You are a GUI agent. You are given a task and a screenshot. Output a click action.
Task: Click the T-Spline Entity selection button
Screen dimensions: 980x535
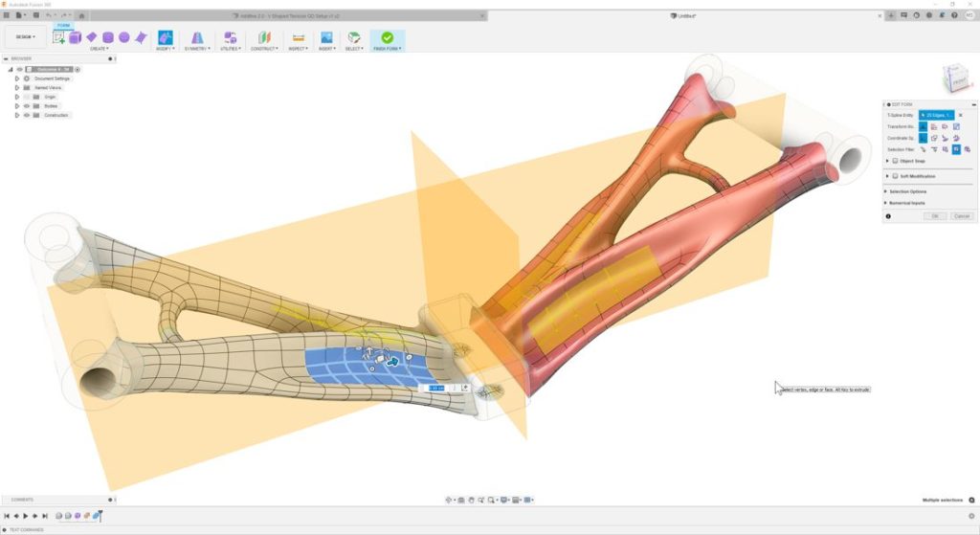(936, 116)
